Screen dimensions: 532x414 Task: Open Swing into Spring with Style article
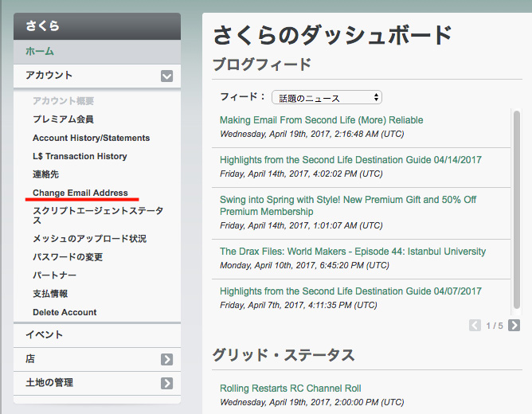pos(348,205)
